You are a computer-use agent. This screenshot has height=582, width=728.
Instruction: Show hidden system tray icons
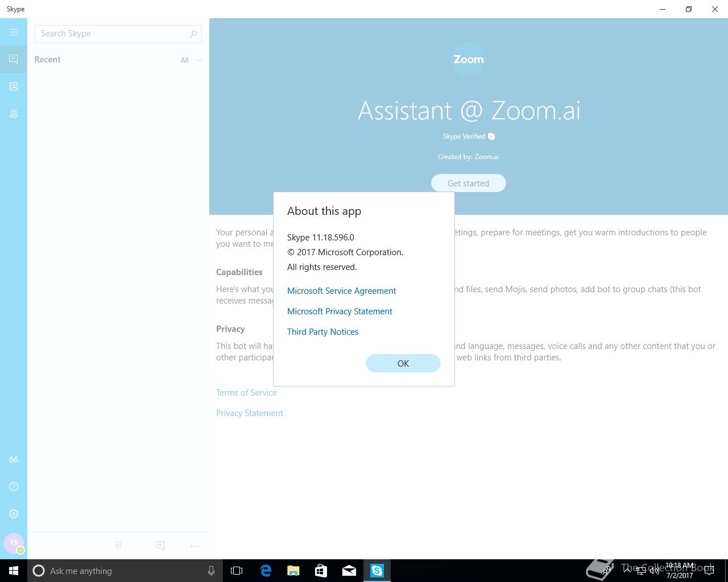coord(627,571)
